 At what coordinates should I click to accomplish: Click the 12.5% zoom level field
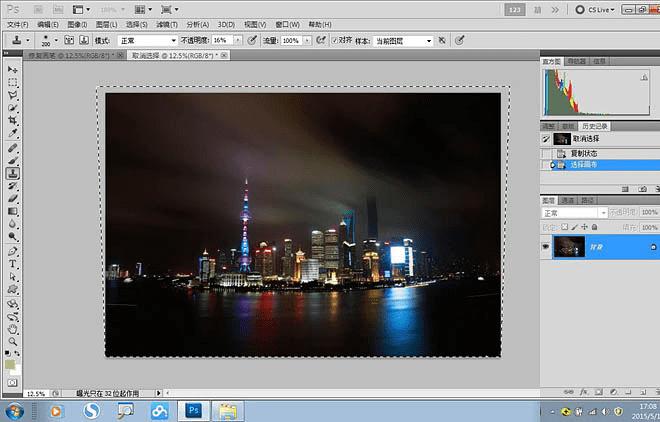click(x=36, y=394)
